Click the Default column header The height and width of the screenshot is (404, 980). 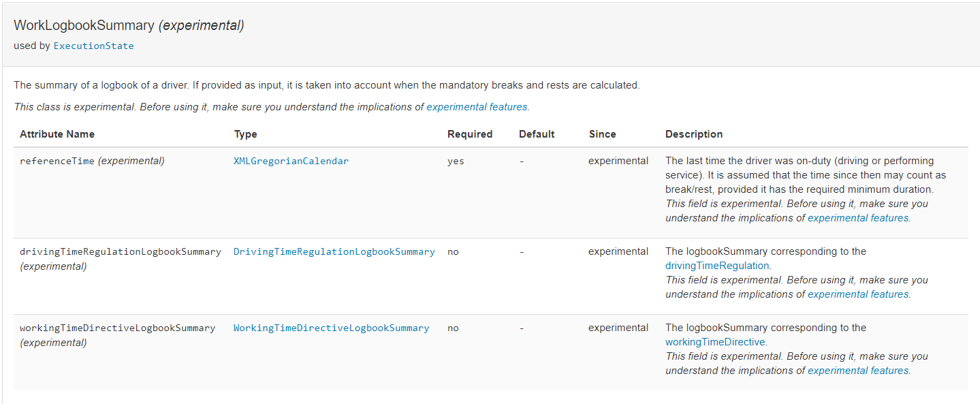[x=537, y=134]
